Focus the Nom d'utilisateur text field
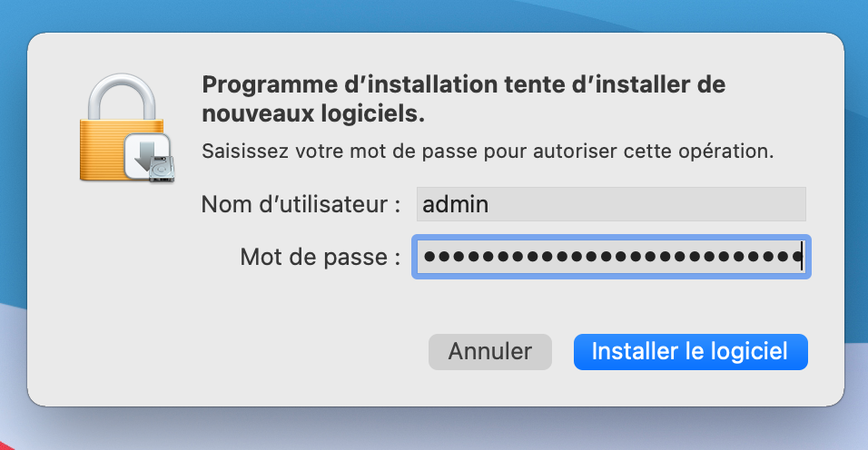The image size is (868, 450). click(x=610, y=204)
